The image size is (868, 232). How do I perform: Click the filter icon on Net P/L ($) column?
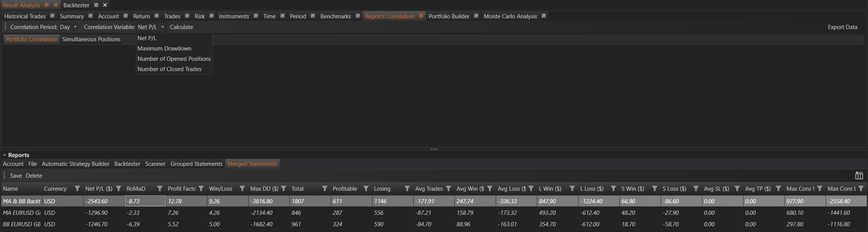(x=118, y=188)
